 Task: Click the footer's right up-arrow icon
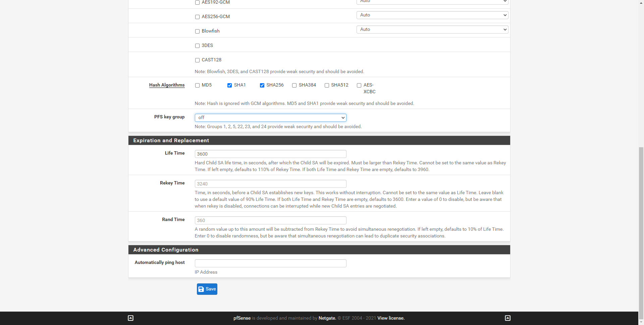[x=507, y=318]
